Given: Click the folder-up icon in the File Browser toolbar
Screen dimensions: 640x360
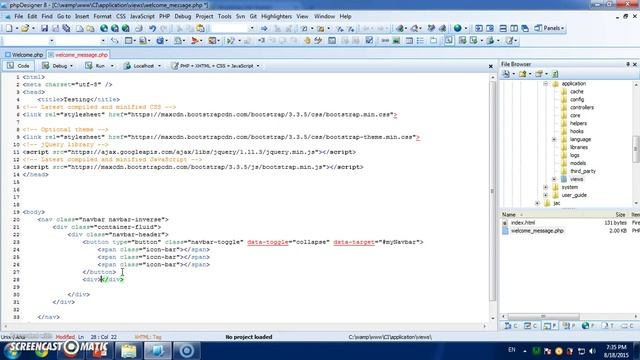Looking at the screenshot, I should click(522, 74).
